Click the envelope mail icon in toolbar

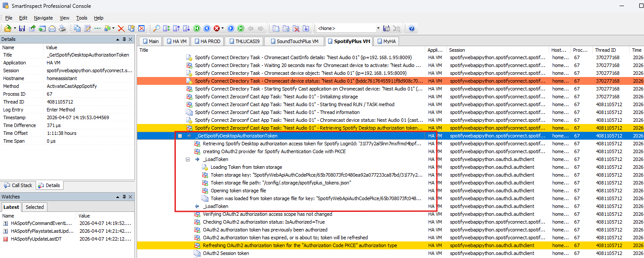coord(52,29)
